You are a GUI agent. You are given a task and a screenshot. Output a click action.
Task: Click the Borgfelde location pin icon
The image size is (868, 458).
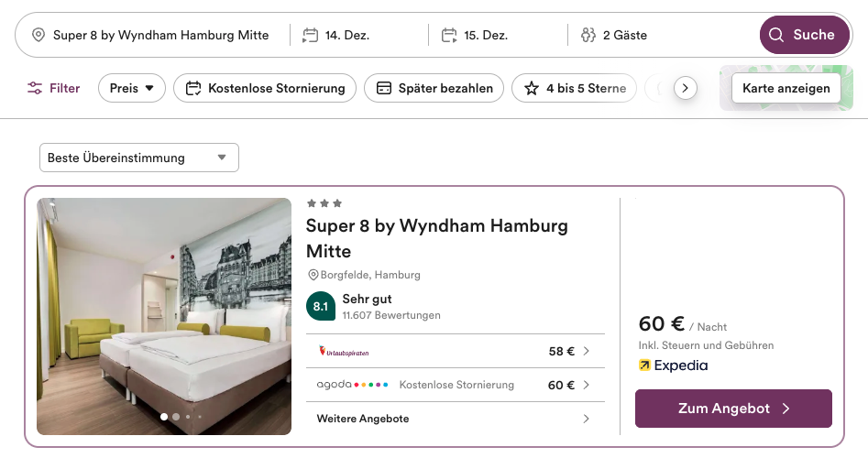click(x=313, y=275)
